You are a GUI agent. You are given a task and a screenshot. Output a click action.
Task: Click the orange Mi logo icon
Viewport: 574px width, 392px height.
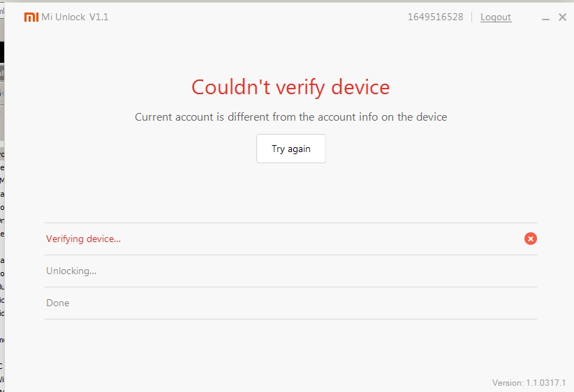coord(31,17)
